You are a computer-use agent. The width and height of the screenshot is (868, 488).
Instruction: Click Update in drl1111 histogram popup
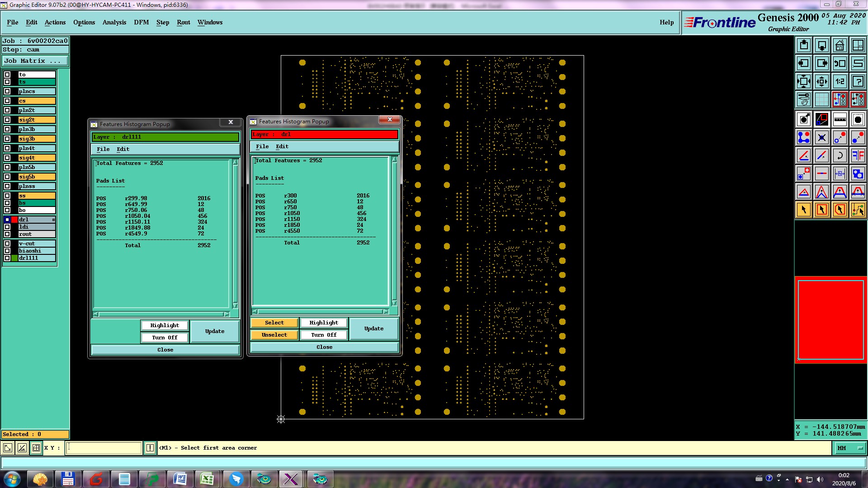point(214,331)
